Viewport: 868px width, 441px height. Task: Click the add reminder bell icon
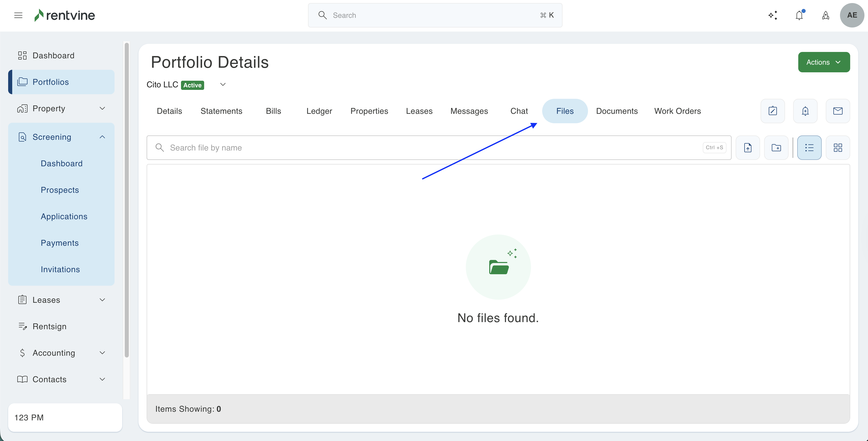(805, 111)
